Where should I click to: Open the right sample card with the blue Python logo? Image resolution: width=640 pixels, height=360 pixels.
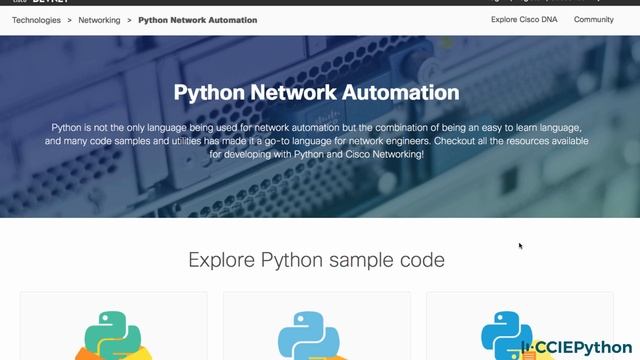519,326
